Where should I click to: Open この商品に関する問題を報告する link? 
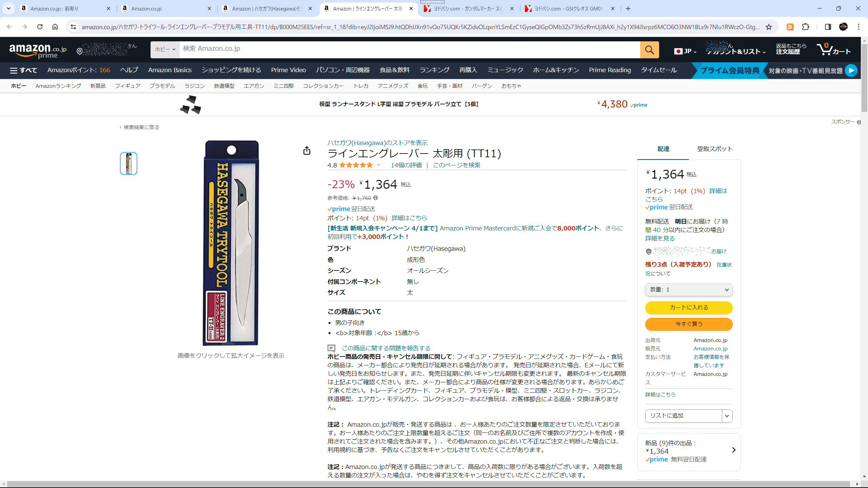386,348
